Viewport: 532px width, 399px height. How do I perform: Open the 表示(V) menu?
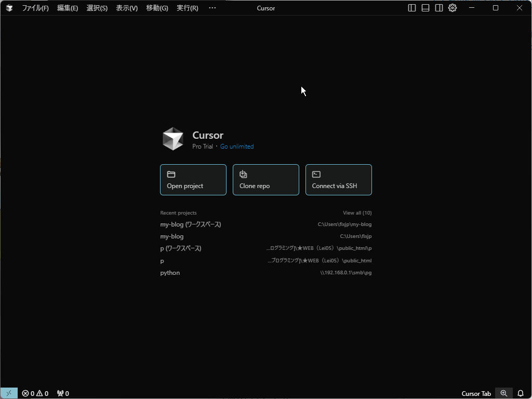click(127, 8)
